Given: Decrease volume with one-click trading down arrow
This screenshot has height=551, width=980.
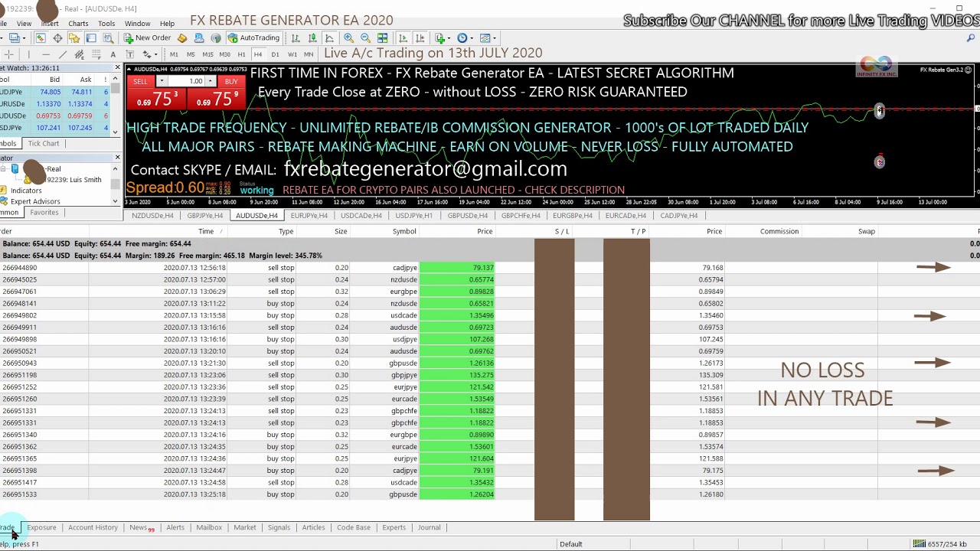Looking at the screenshot, I should point(162,81).
